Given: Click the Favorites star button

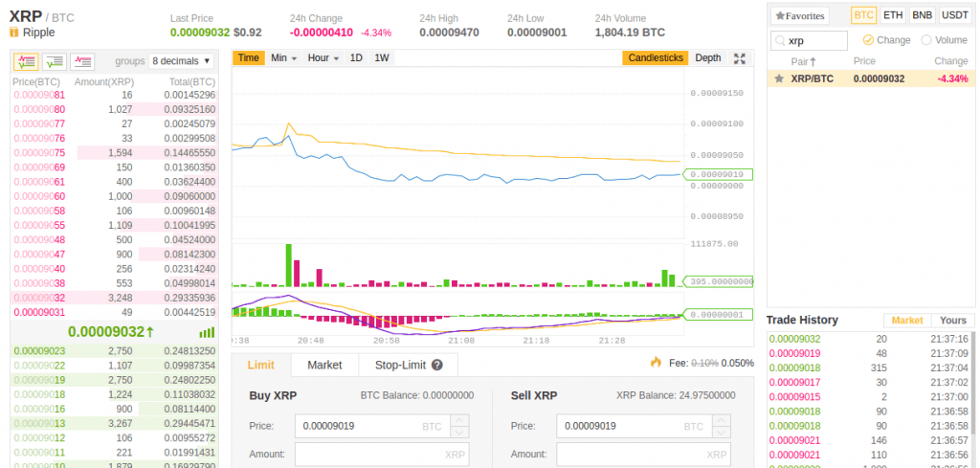Looking at the screenshot, I should [800, 15].
